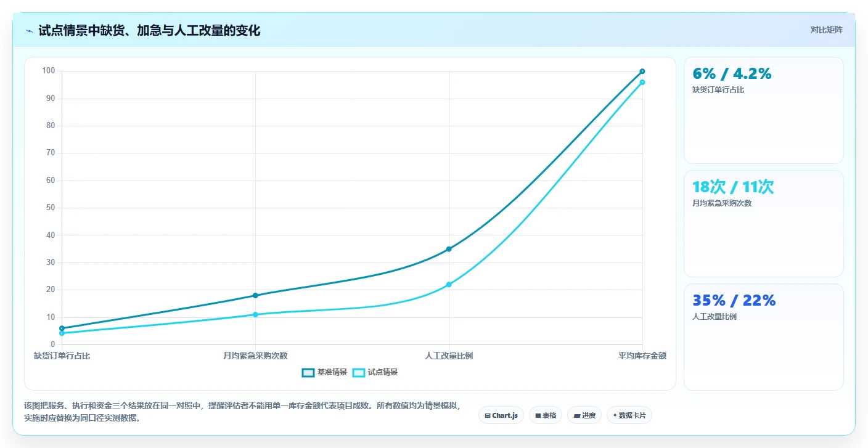Screen dimensions: 868x448
Task: Click baseline data point at 缺货订单行占比 axis
Action: point(62,328)
